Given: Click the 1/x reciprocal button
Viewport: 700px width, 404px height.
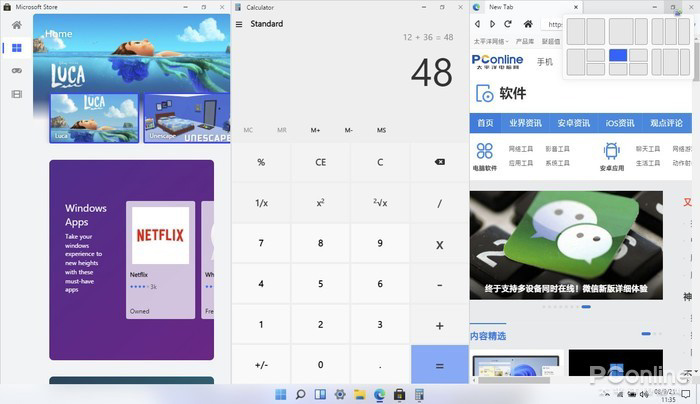Looking at the screenshot, I should [x=261, y=203].
